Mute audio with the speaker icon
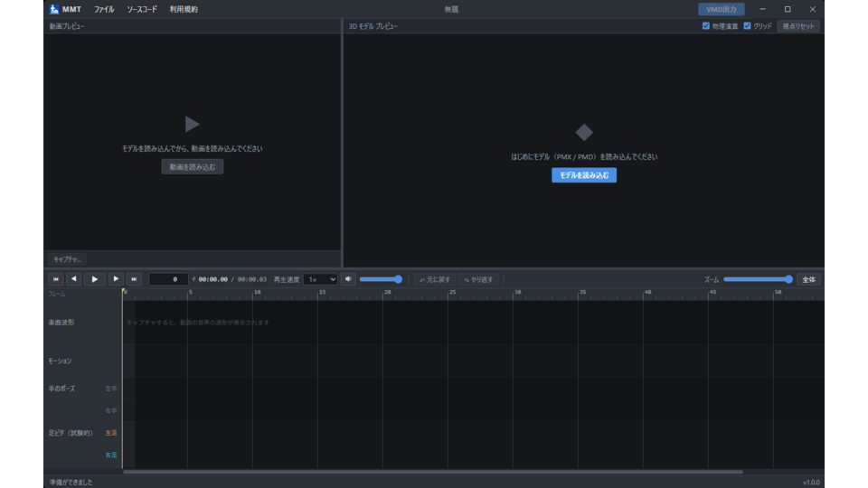The image size is (868, 488). [348, 279]
